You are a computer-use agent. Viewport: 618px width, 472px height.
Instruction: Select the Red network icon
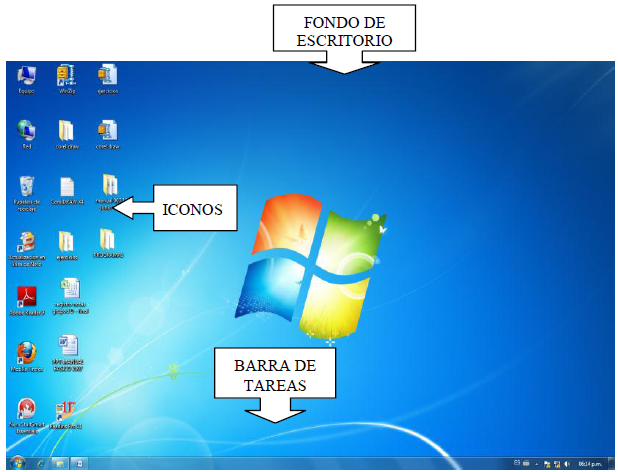[x=26, y=135]
